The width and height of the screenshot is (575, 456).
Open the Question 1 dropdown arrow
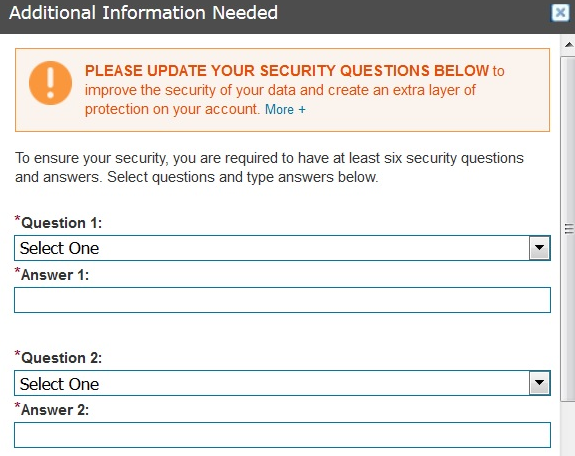click(539, 248)
